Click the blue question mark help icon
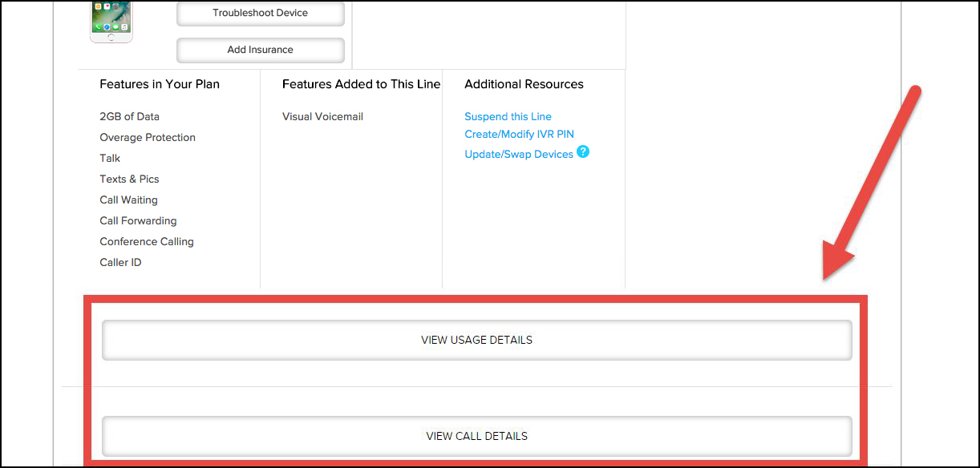 [583, 151]
